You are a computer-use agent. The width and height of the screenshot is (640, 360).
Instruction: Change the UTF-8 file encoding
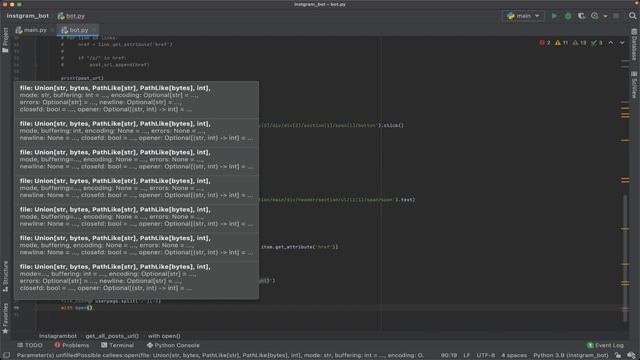click(486, 356)
